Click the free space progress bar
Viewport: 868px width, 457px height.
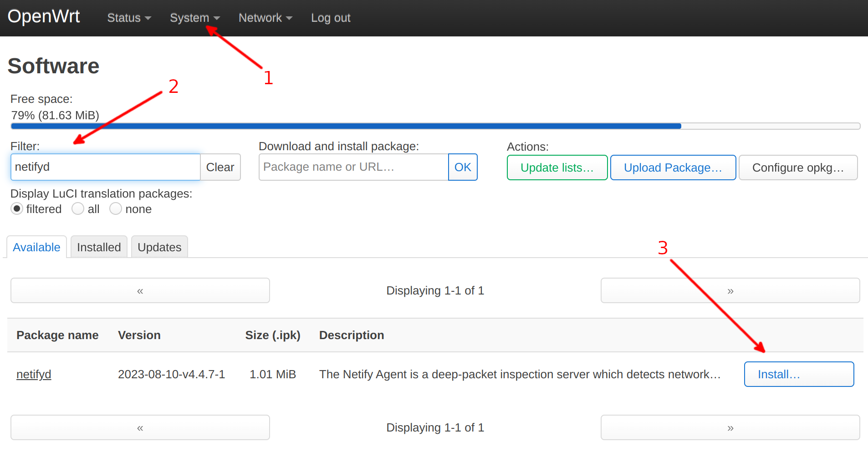point(435,126)
